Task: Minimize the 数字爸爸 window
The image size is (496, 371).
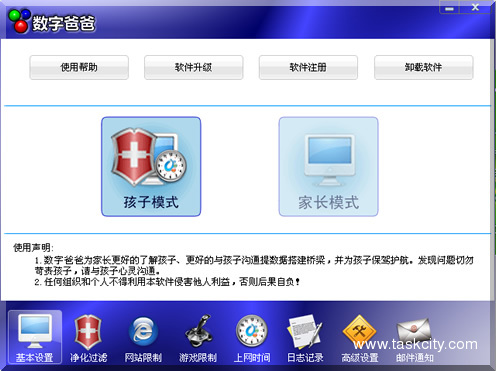Action: click(x=449, y=8)
